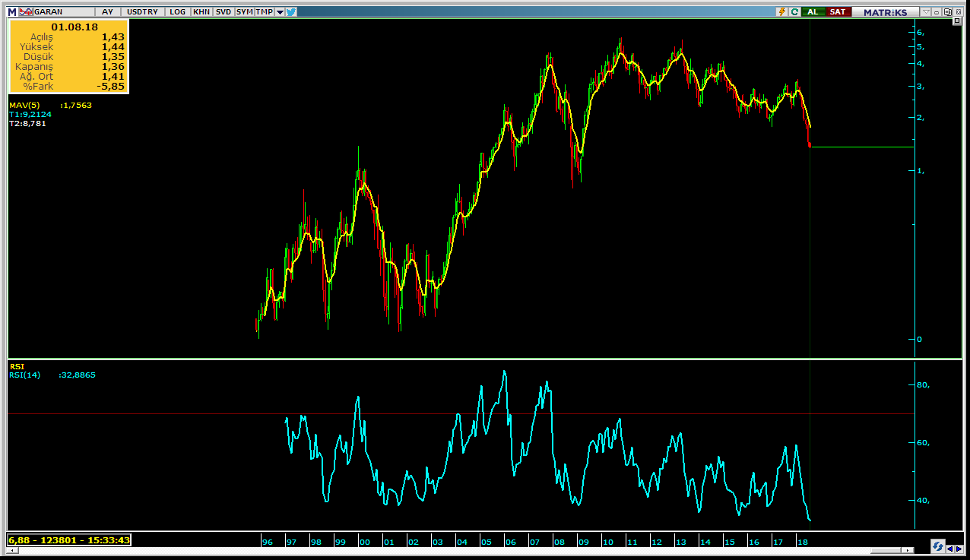Click the RSI panel title
970x560 pixels.
pos(17,366)
